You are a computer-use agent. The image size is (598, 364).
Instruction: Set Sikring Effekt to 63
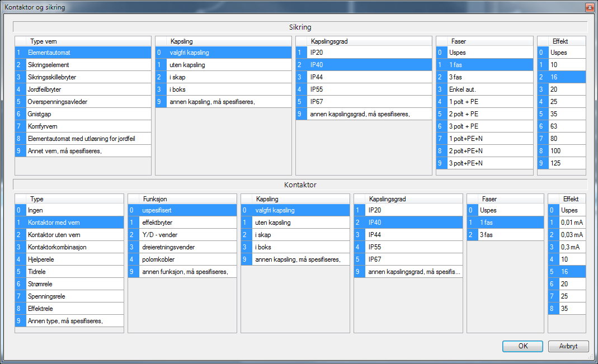[554, 126]
